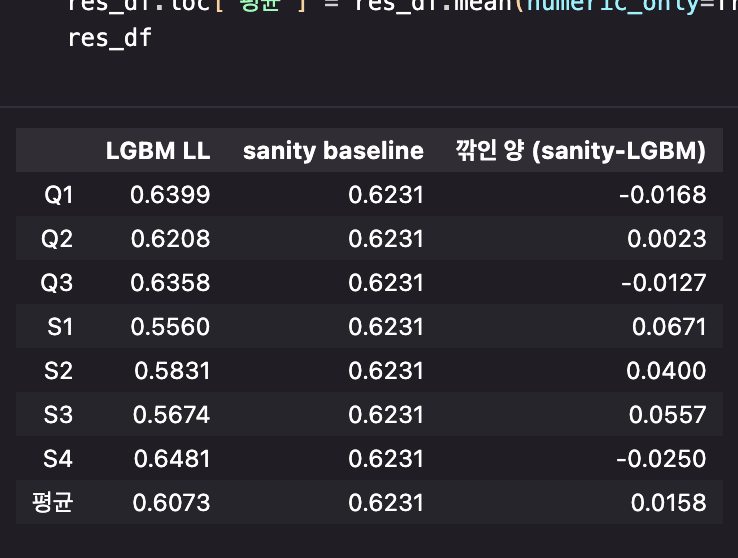Select the S2 row index label

(58, 371)
